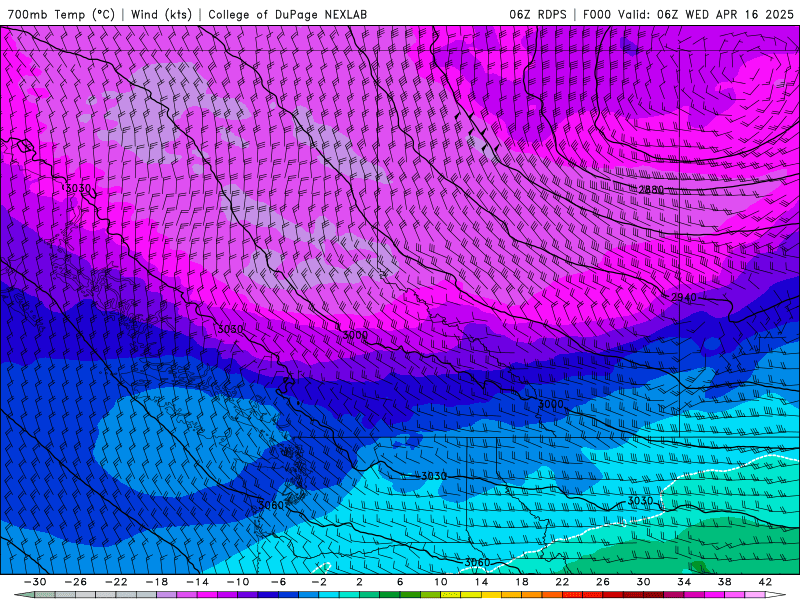
Task: Select the 6 degree legend label
Action: (x=400, y=582)
